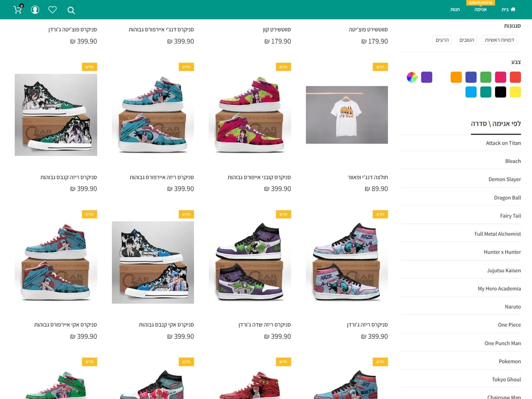Screen dimensions: 532x399
Task: Open the shopping cart icon
Action: tap(18, 10)
